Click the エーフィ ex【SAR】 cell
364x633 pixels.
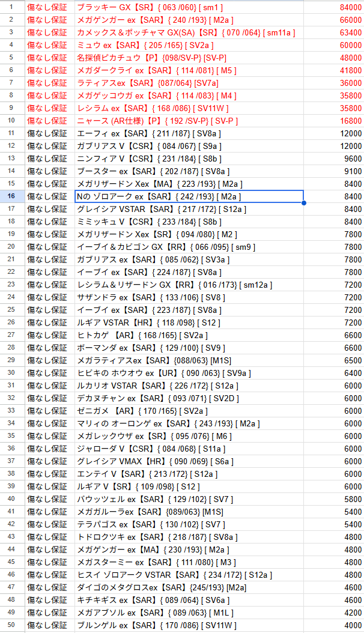tap(189, 133)
